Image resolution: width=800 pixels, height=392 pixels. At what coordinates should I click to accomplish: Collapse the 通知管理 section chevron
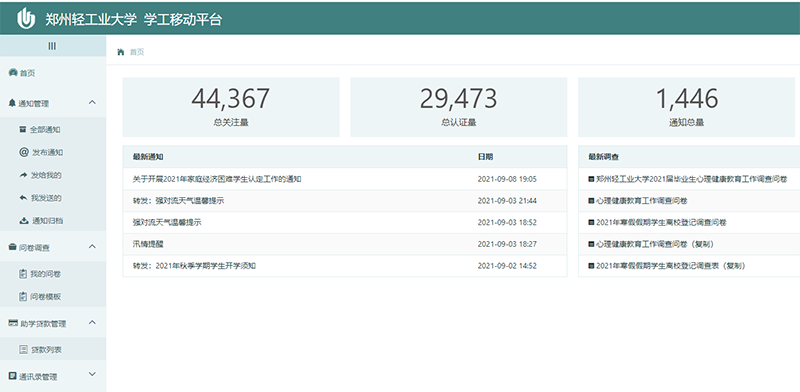click(92, 103)
